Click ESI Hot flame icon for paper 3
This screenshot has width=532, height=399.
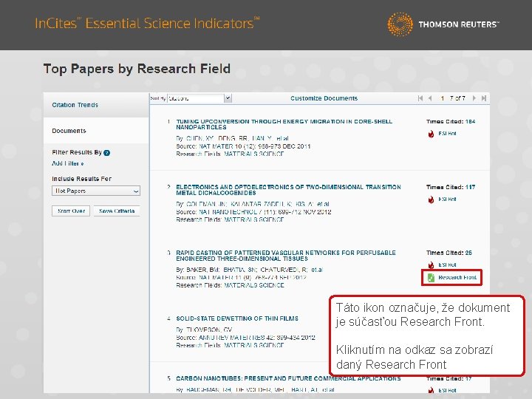click(431, 265)
